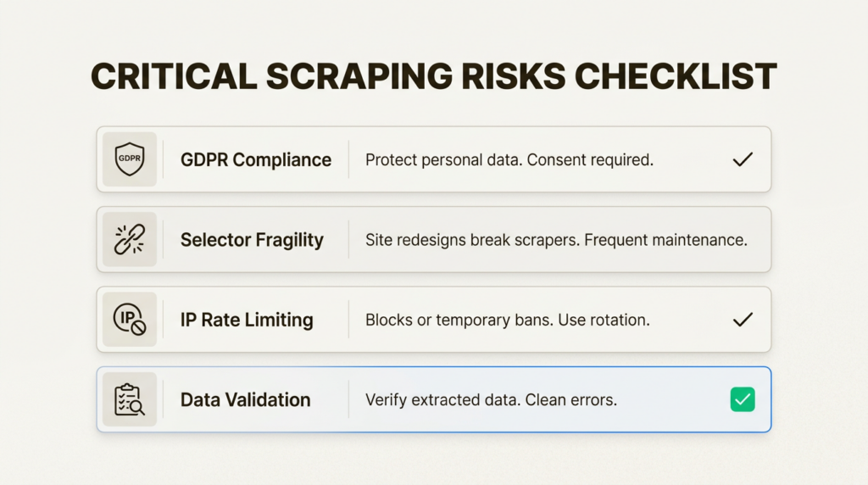Click the empty right end of the Selector Fragility row
This screenshot has height=485, width=868.
(759, 240)
